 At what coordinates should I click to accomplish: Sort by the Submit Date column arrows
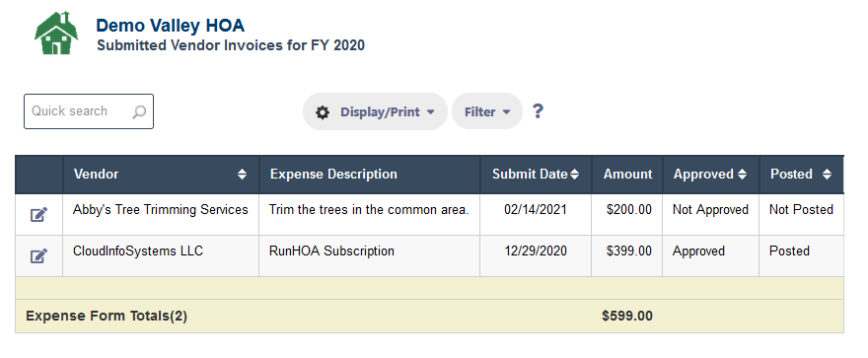[x=575, y=175]
